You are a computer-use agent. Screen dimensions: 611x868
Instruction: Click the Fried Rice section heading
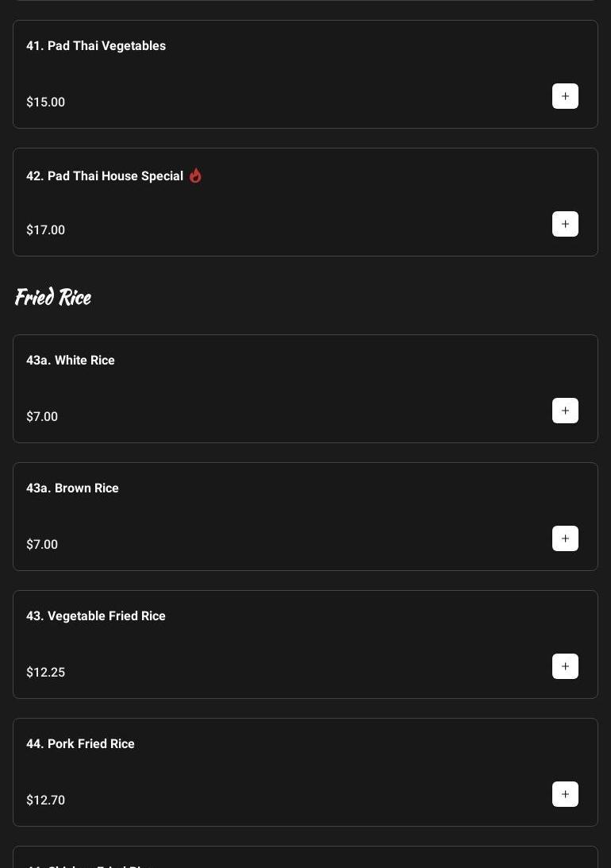tap(53, 297)
